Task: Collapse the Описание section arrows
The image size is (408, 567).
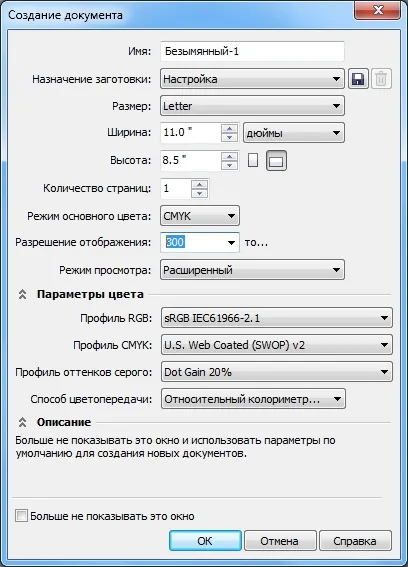Action: (x=22, y=422)
